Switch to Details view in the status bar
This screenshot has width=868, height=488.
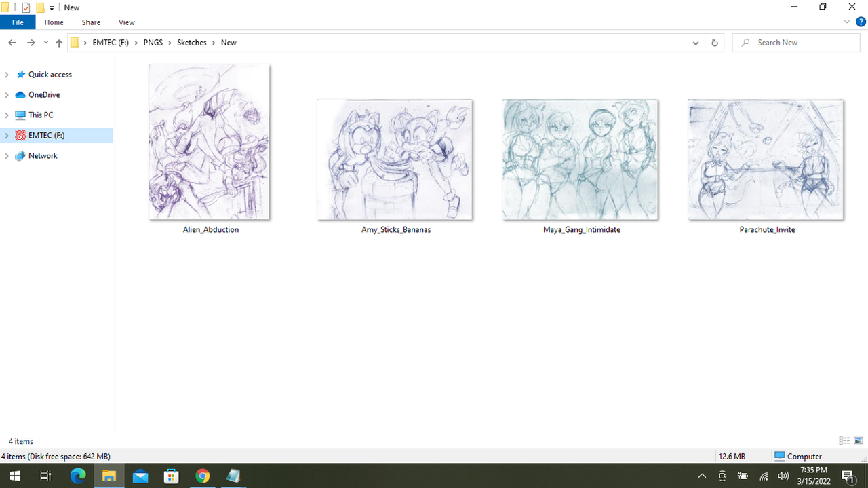pyautogui.click(x=844, y=441)
